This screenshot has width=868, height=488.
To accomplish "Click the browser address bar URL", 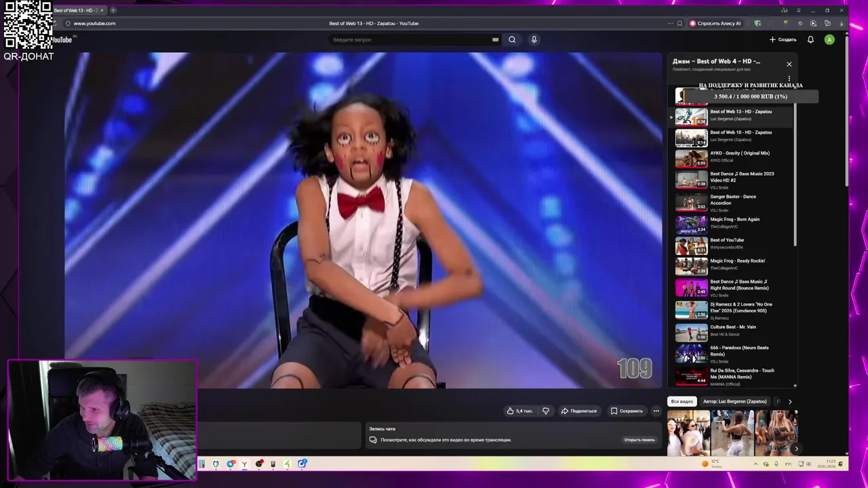I will coord(94,23).
